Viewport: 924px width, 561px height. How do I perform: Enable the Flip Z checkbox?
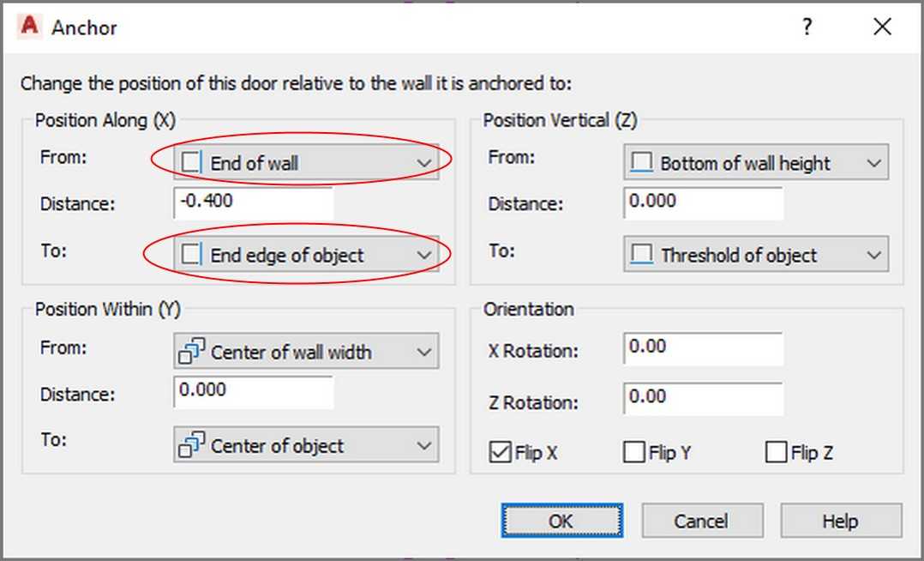point(776,452)
